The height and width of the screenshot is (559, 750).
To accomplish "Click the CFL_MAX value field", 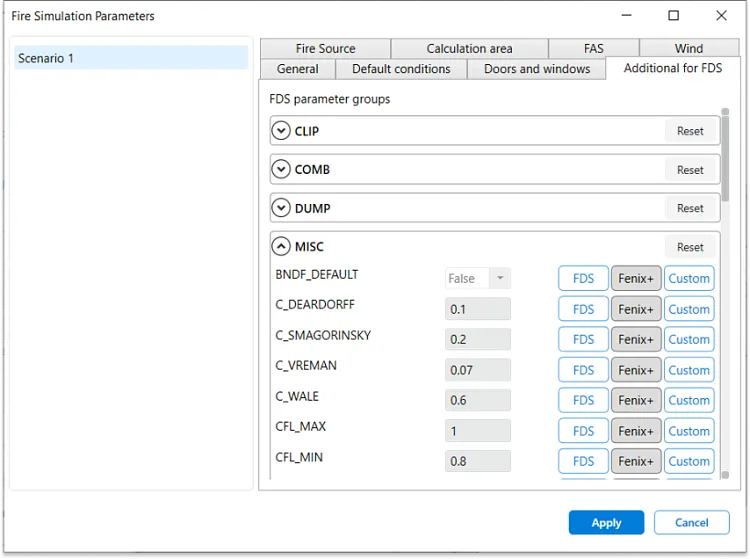I will (477, 431).
